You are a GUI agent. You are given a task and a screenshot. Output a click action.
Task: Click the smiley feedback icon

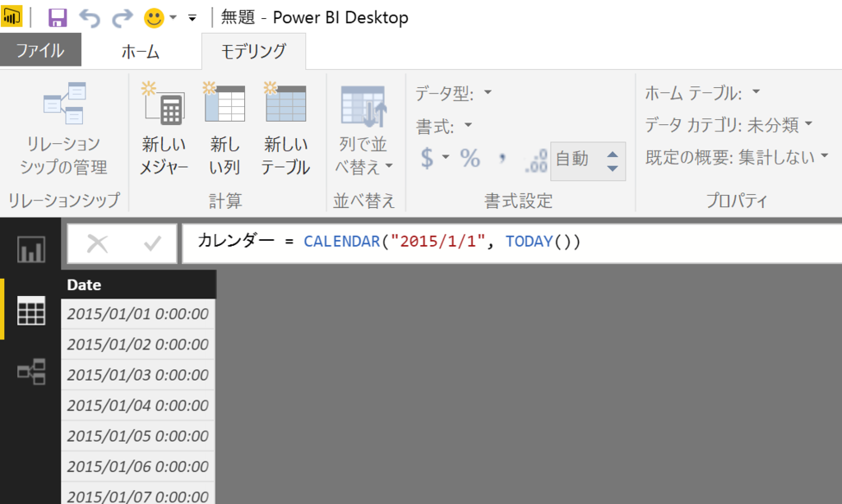[x=154, y=18]
